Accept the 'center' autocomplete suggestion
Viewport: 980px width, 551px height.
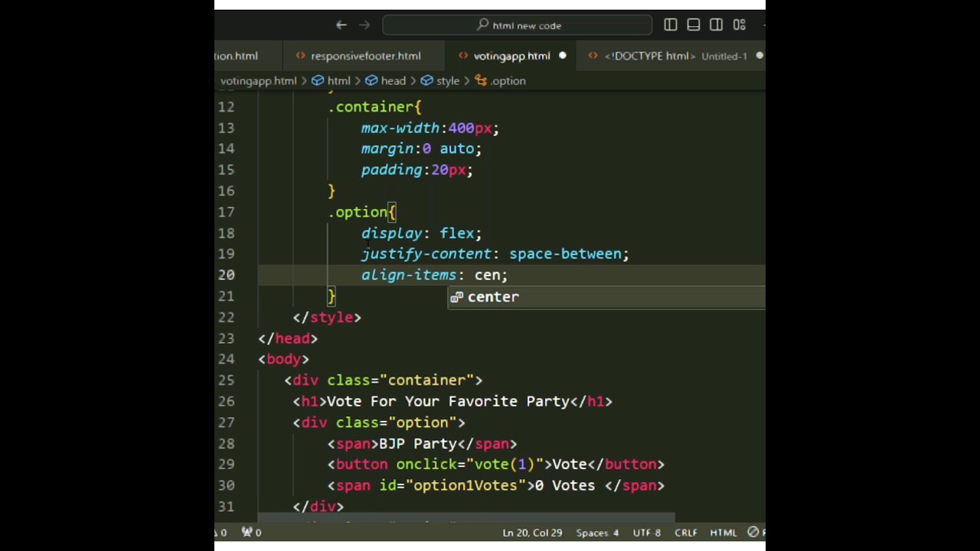pos(606,297)
